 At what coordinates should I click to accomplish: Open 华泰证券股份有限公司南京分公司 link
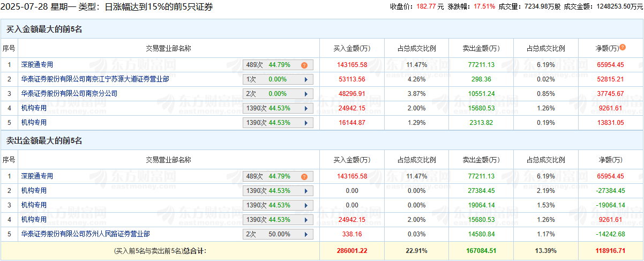point(69,93)
